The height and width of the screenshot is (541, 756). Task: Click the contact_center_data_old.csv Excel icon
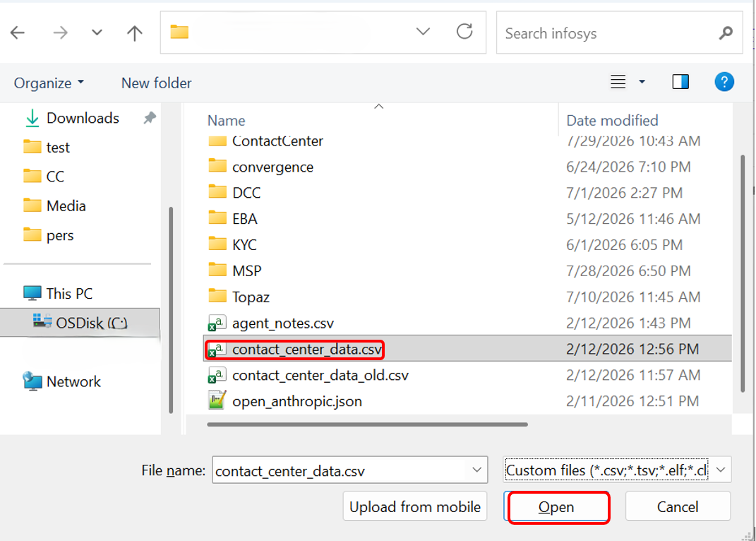click(x=217, y=374)
